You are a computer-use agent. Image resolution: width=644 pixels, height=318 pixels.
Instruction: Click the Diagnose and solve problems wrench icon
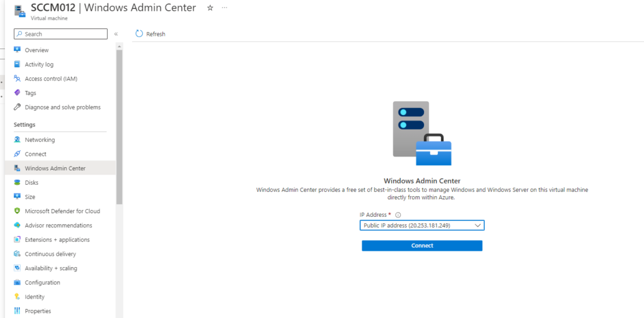[x=17, y=107]
